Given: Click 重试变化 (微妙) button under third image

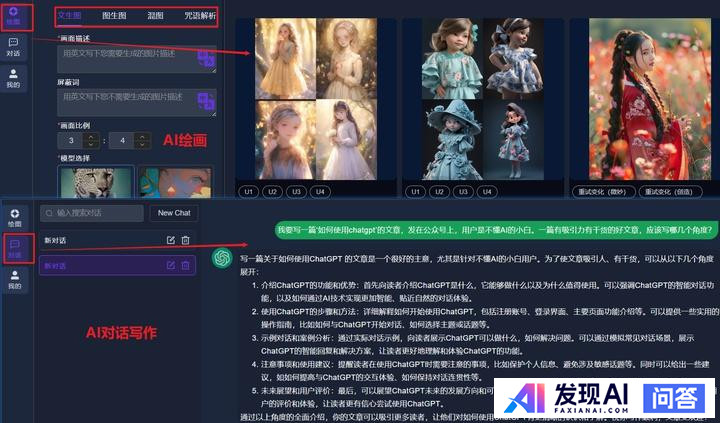Looking at the screenshot, I should pyautogui.click(x=604, y=191).
